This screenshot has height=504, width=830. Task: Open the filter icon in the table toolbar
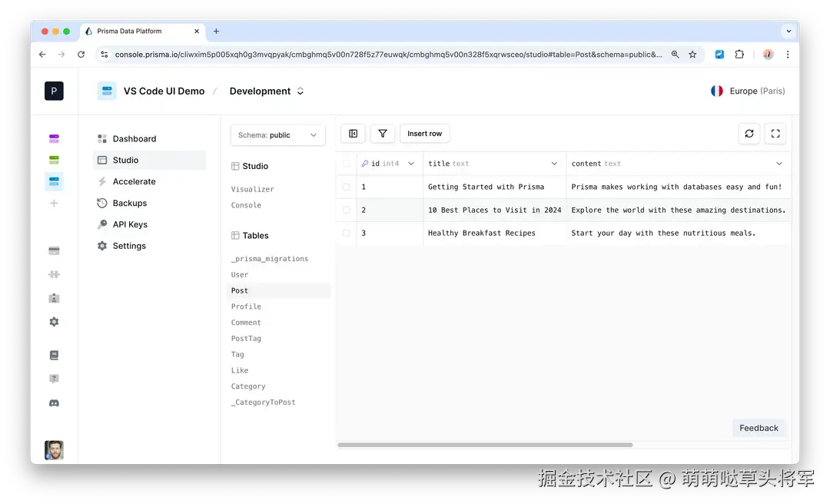tap(382, 133)
